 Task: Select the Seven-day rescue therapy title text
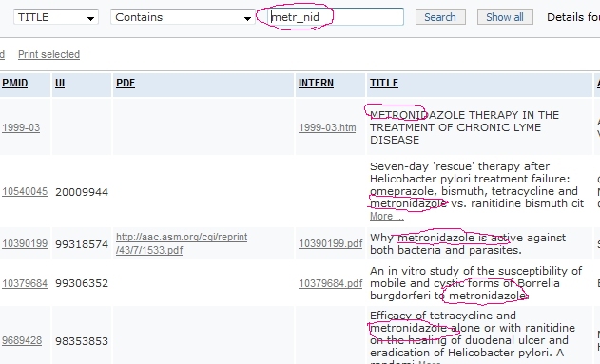click(476, 185)
